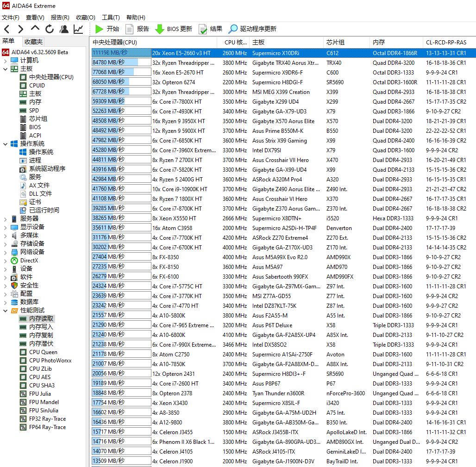Open the user profile toolbar icon
The height and width of the screenshot is (467, 476).
(64, 29)
